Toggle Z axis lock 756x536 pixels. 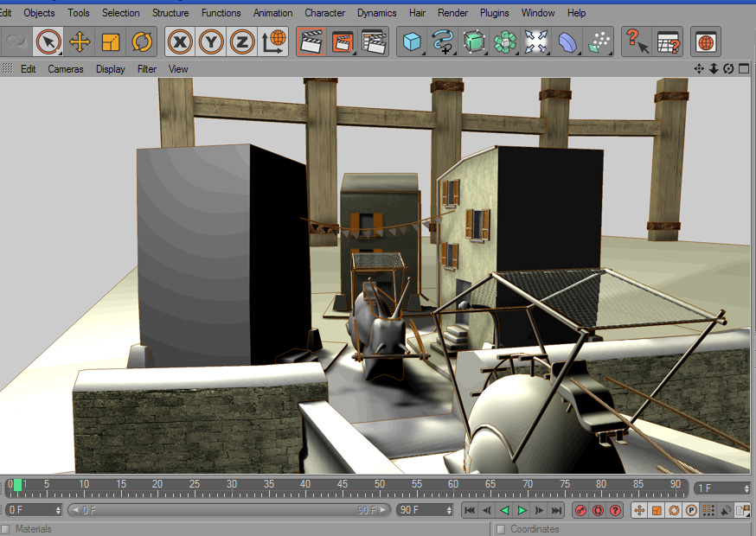click(x=242, y=42)
